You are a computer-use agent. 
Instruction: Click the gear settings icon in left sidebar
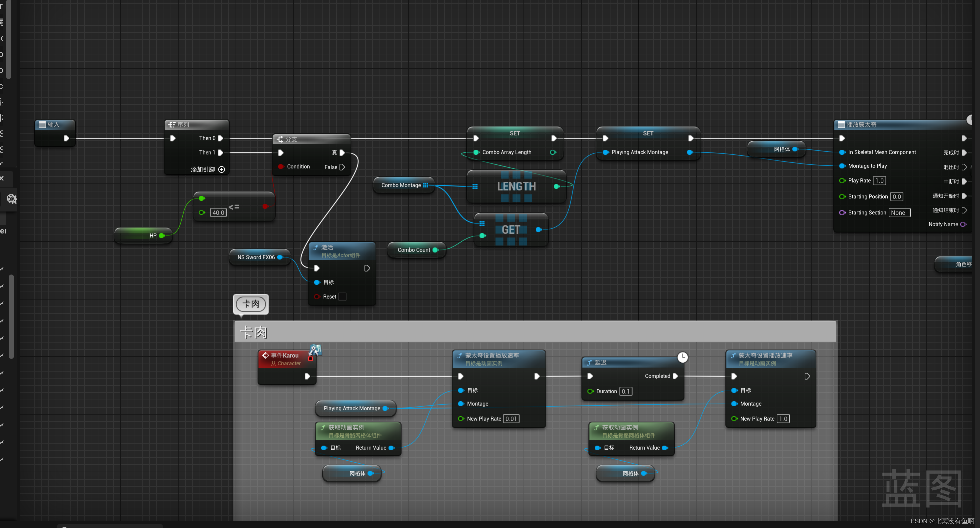(11, 199)
